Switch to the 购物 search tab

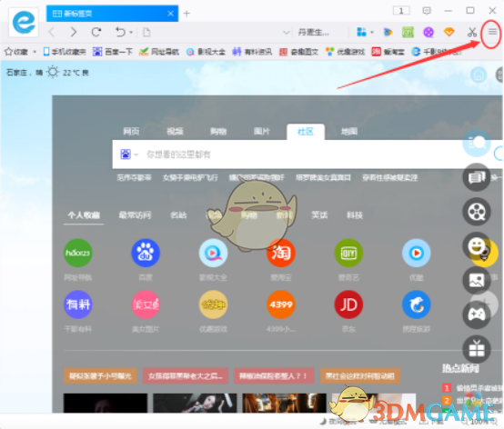218,131
